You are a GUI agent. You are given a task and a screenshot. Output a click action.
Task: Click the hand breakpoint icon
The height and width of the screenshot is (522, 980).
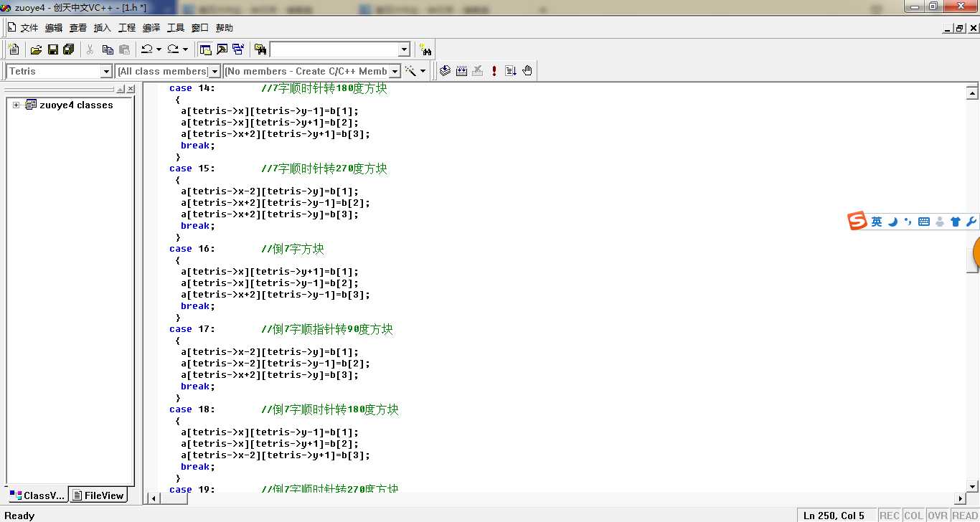527,71
